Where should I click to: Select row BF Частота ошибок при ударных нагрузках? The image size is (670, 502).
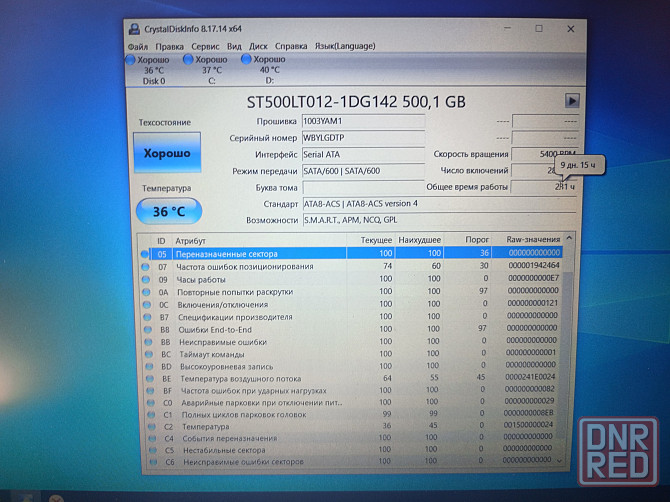click(350, 390)
